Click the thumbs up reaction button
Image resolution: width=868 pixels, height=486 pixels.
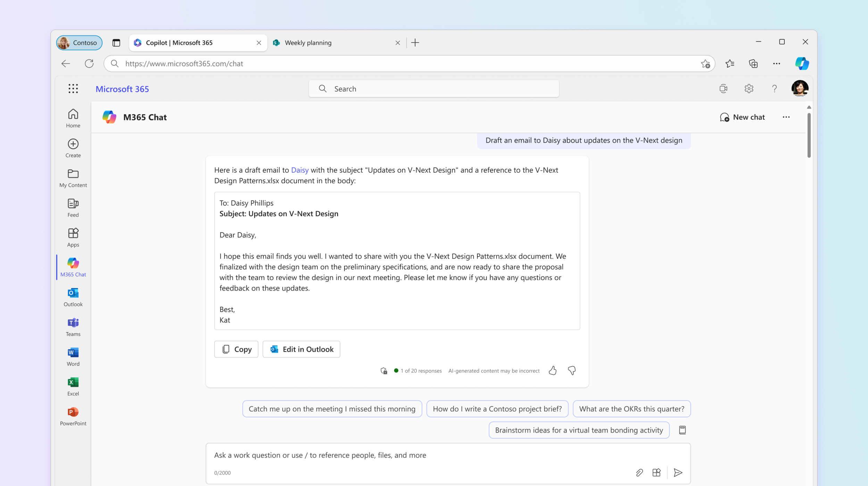(x=553, y=370)
